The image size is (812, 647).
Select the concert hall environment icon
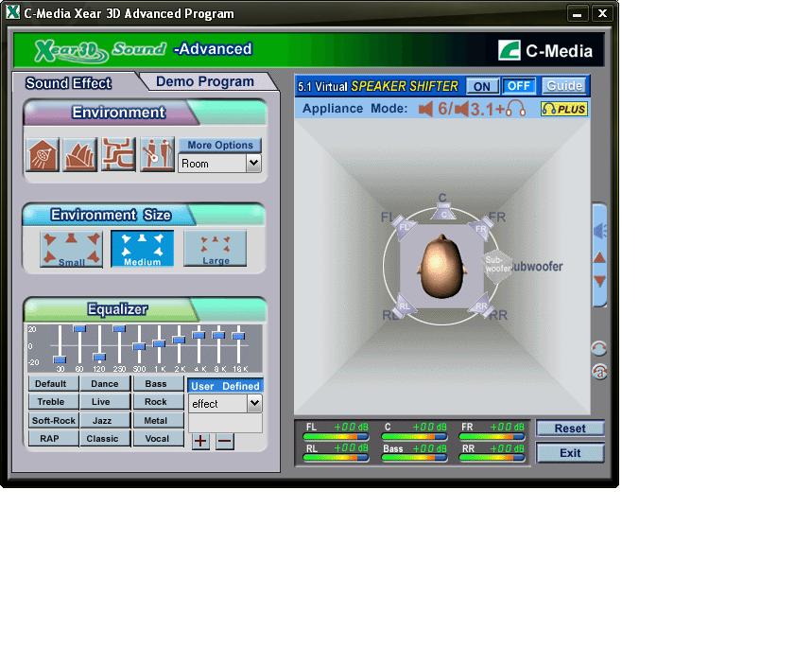[x=80, y=154]
